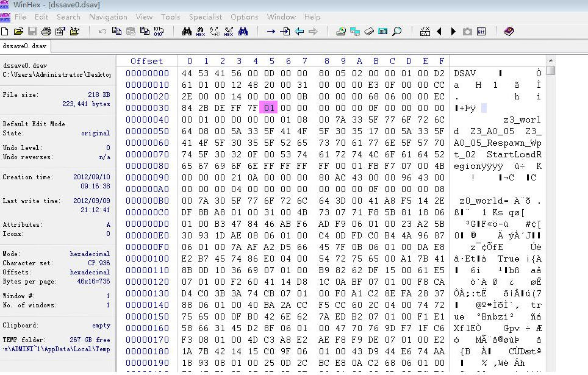Open the Tools menu

coord(170,17)
